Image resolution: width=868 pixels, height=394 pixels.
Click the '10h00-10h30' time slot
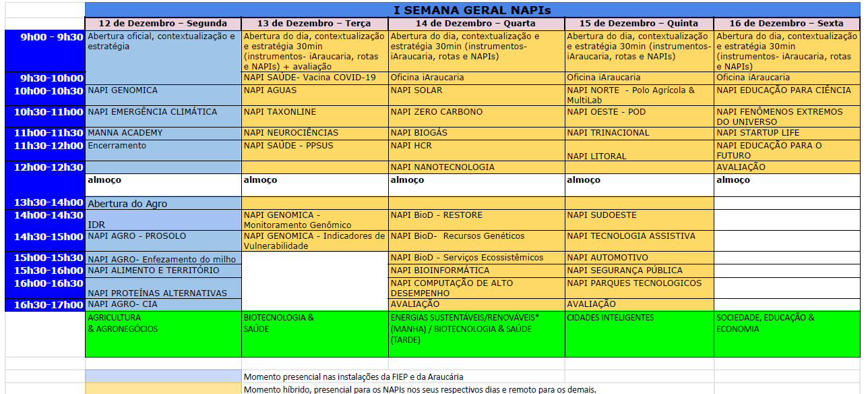(44, 95)
